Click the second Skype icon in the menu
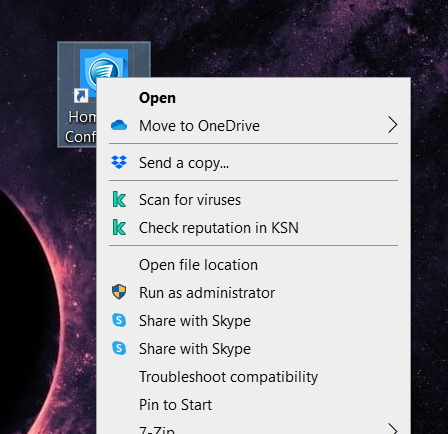This screenshot has width=448, height=434. 119,348
